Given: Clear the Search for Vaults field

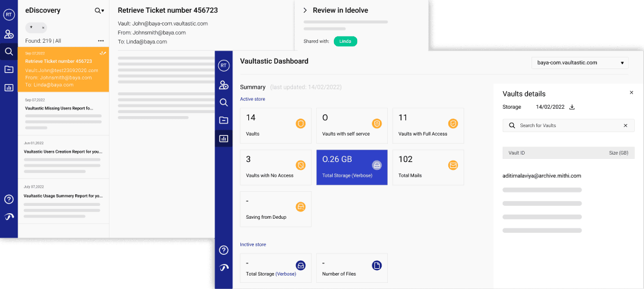Looking at the screenshot, I should click(626, 125).
